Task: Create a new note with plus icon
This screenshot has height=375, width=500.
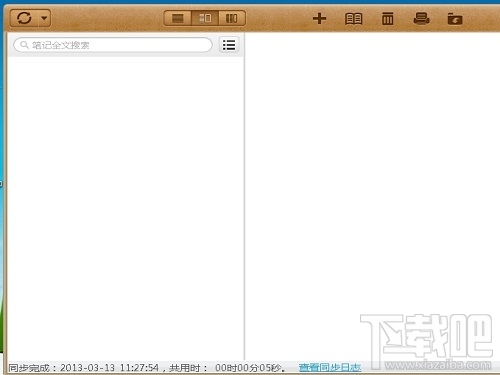Action: (319, 18)
